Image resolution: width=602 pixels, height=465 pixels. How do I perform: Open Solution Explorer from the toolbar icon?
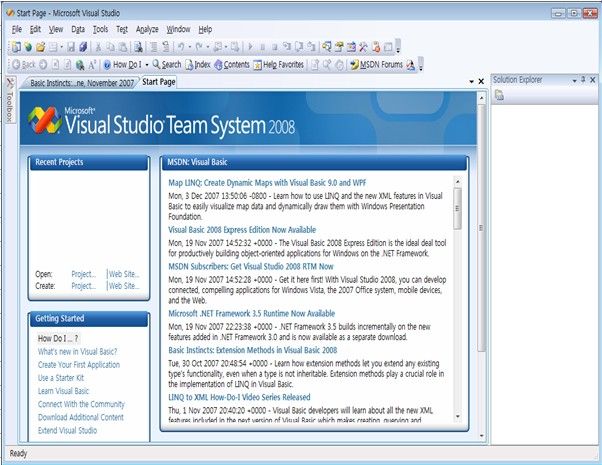click(x=327, y=47)
